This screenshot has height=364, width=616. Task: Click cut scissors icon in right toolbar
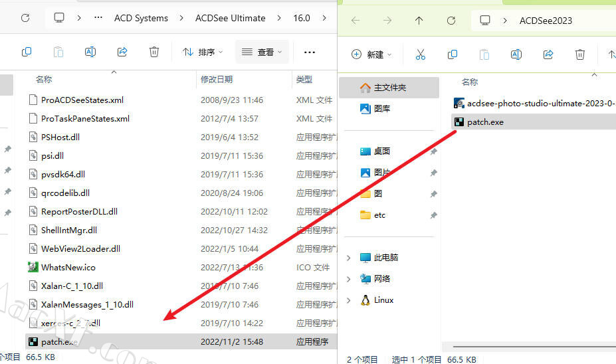(x=421, y=54)
